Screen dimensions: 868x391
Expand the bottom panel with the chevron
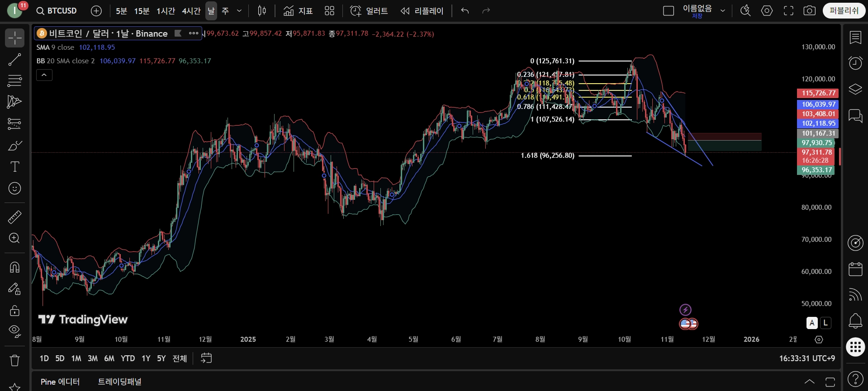coord(810,382)
